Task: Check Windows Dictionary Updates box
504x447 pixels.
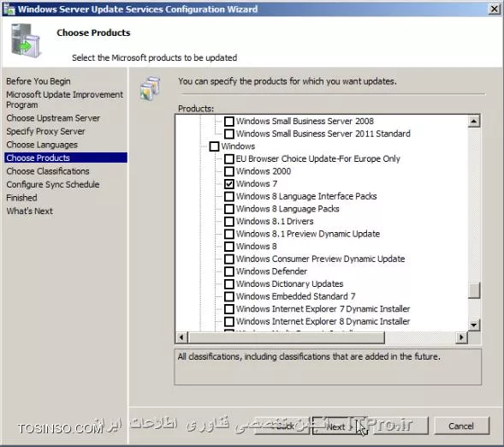Action: 229,284
